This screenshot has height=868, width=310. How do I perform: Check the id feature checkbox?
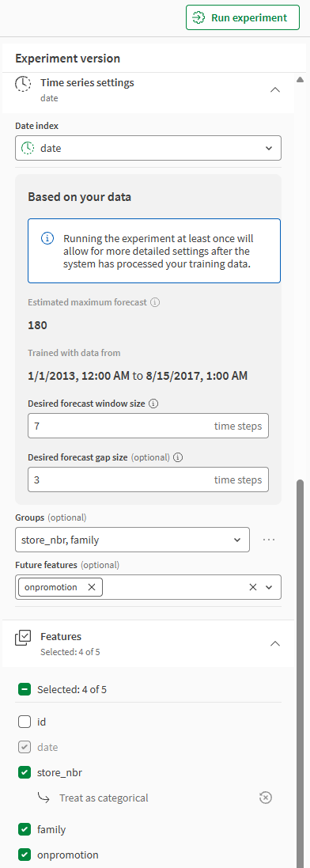tap(25, 722)
